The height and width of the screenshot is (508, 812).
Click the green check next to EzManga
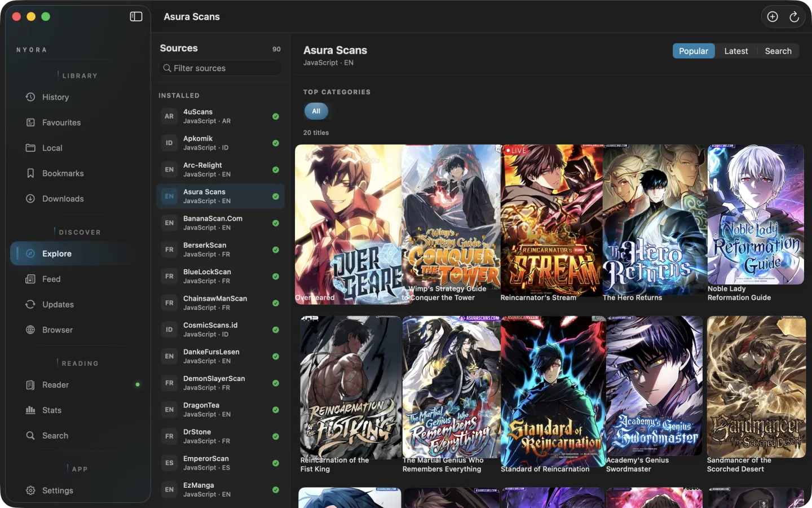coord(276,489)
